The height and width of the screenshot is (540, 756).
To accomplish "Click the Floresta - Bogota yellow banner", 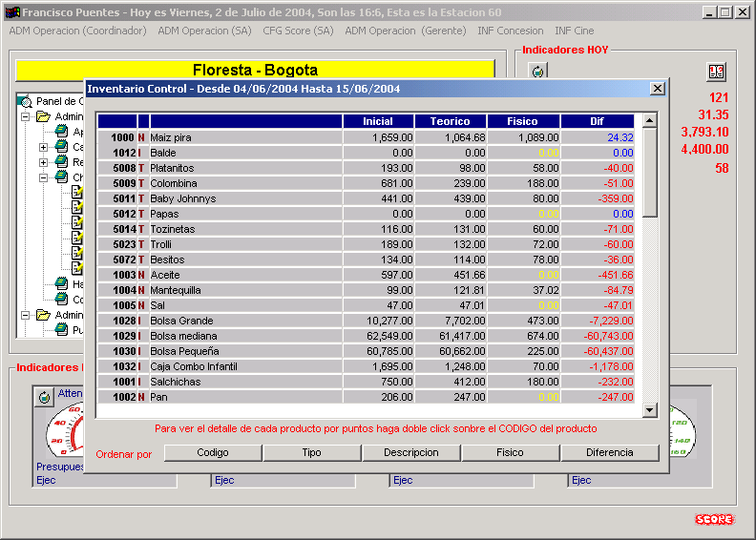I will (x=256, y=71).
